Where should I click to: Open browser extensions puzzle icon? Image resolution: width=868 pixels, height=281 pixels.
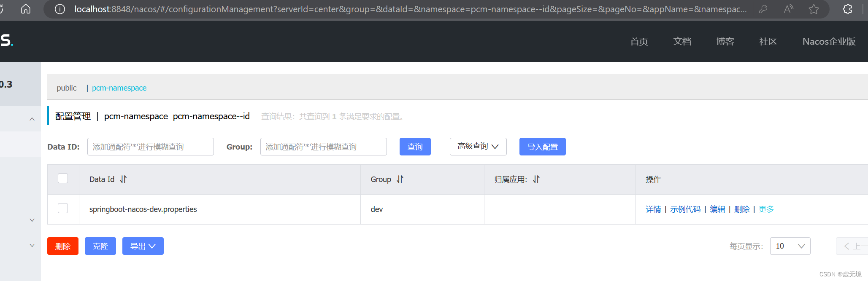[x=847, y=9]
